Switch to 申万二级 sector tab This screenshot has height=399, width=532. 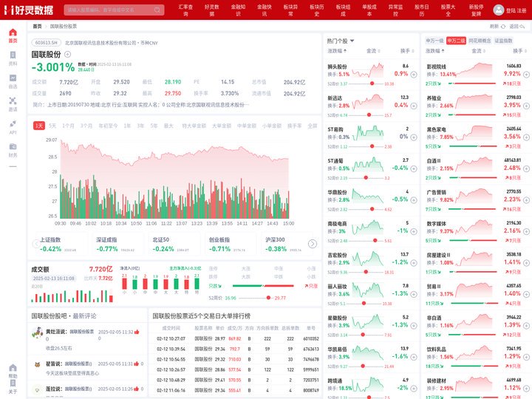click(x=456, y=41)
